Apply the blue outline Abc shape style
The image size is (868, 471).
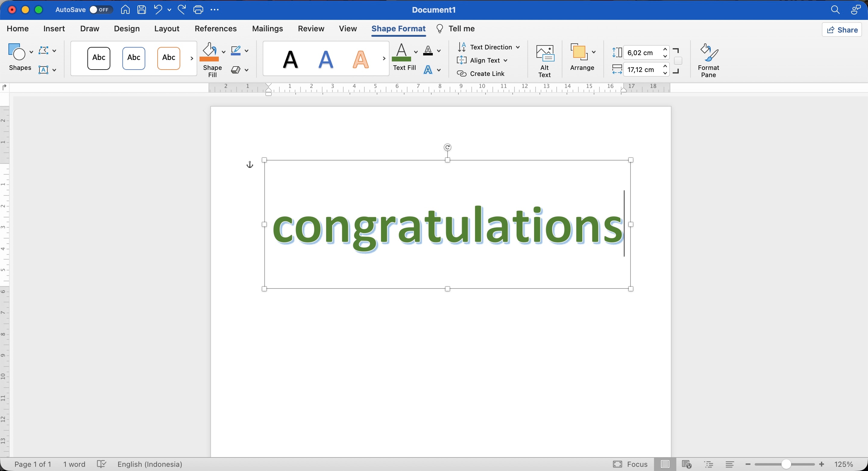[x=134, y=58]
